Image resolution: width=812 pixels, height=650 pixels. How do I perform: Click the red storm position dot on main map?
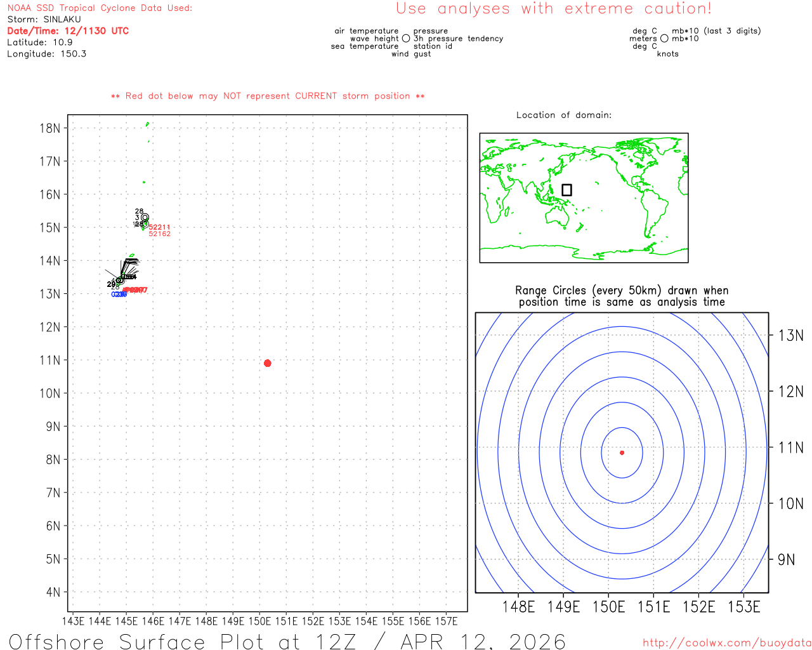point(267,363)
